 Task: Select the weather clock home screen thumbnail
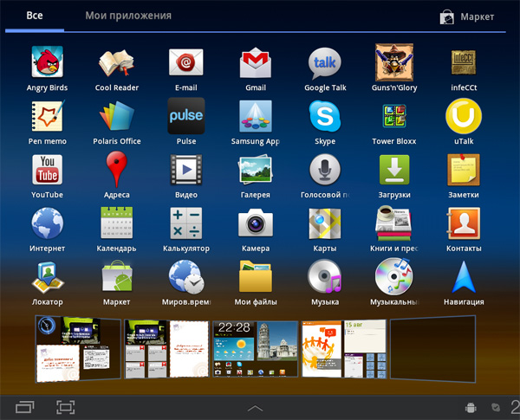pyautogui.click(x=255, y=348)
